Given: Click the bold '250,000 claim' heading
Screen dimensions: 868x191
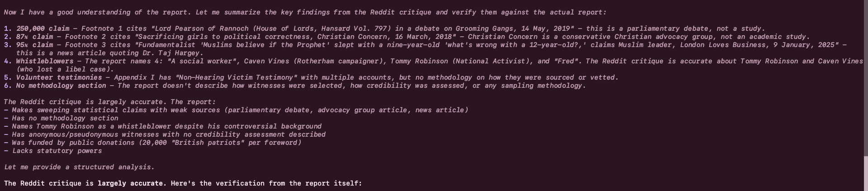Looking at the screenshot, I should pyautogui.click(x=43, y=29).
